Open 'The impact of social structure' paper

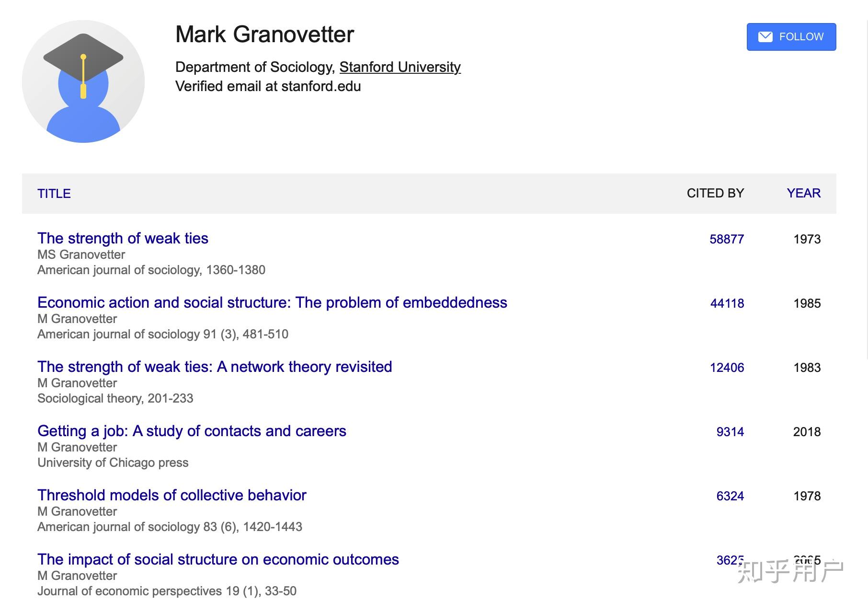tap(218, 559)
